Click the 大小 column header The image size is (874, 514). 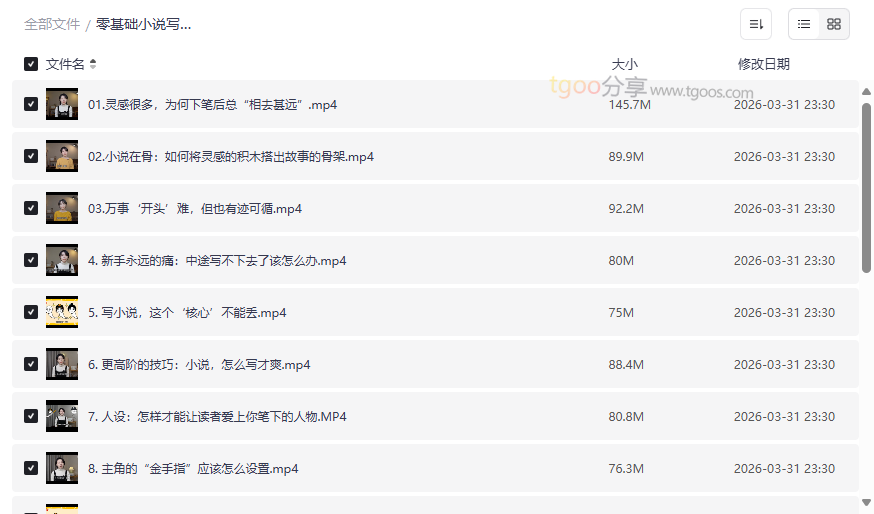(624, 64)
